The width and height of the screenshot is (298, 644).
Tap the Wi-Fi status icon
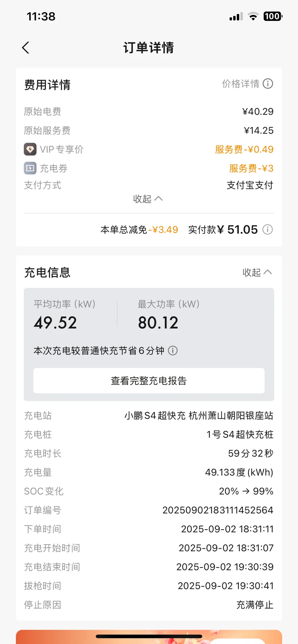[253, 16]
